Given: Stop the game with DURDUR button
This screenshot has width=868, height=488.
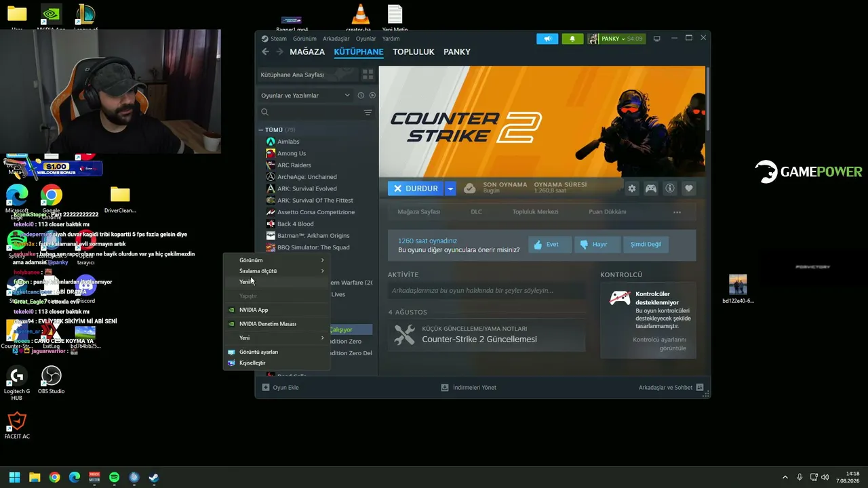Looking at the screenshot, I should click(416, 188).
